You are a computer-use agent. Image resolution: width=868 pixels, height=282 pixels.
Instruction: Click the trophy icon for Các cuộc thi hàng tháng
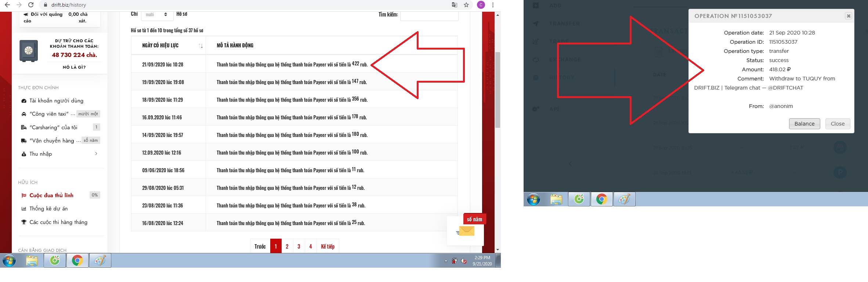click(x=24, y=222)
